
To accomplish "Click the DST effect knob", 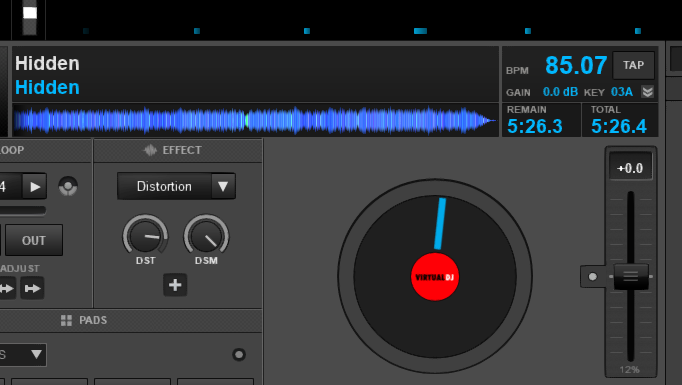I will coord(145,235).
